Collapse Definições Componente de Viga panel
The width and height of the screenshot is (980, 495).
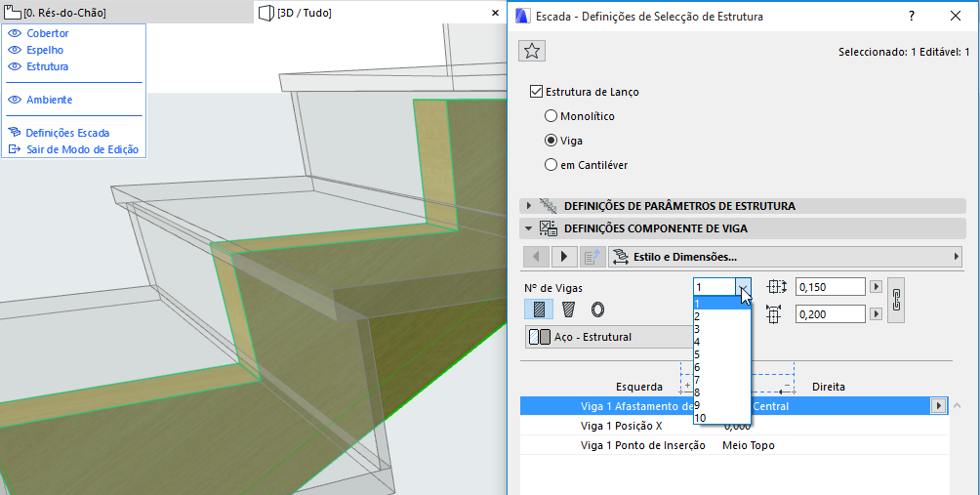point(743,228)
